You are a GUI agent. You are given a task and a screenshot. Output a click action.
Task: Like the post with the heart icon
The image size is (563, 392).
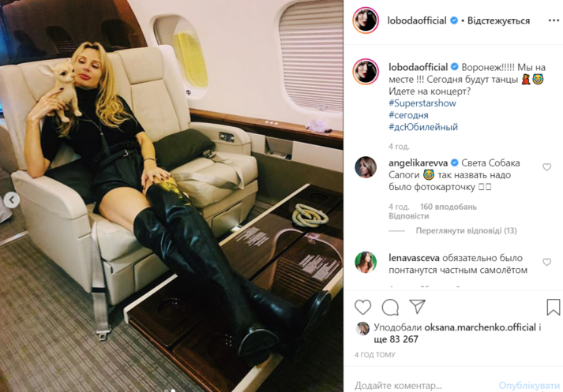click(362, 308)
